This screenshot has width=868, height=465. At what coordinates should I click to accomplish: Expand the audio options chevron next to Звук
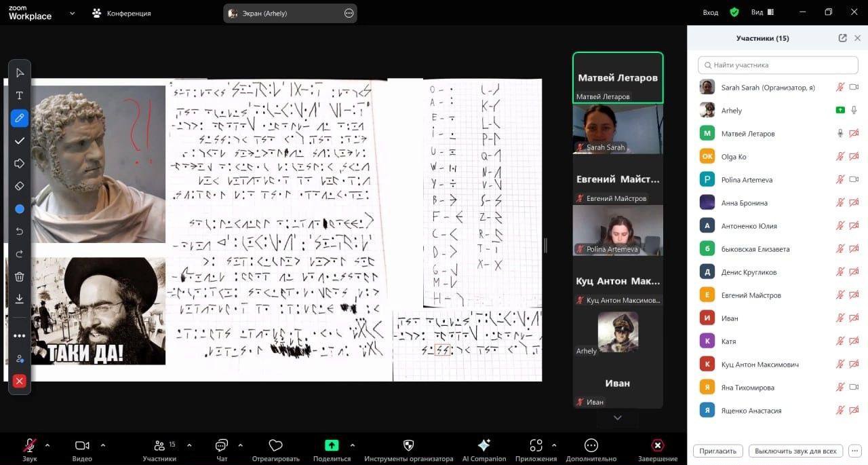pyautogui.click(x=47, y=445)
